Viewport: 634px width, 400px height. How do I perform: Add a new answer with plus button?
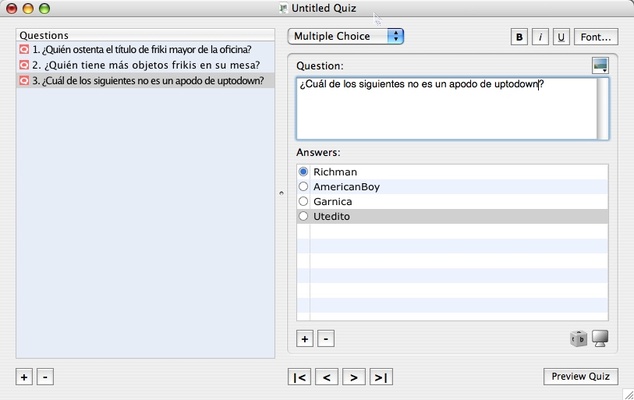(x=305, y=339)
